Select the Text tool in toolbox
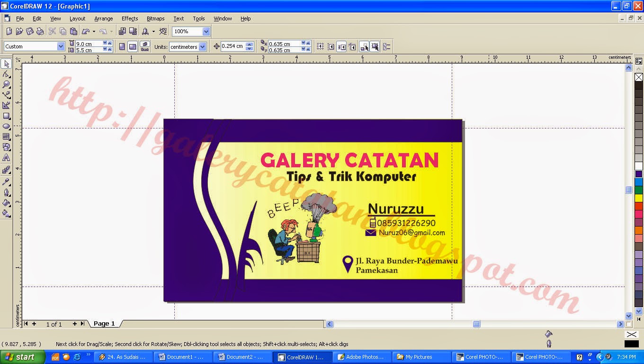This screenshot has width=644, height=364. 6,157
